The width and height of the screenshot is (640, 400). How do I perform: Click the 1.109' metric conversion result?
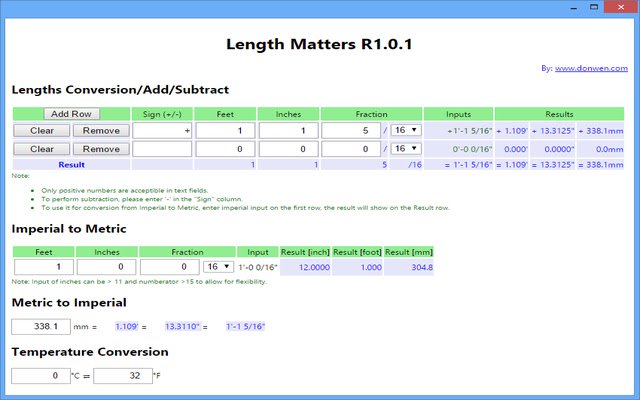tap(127, 327)
